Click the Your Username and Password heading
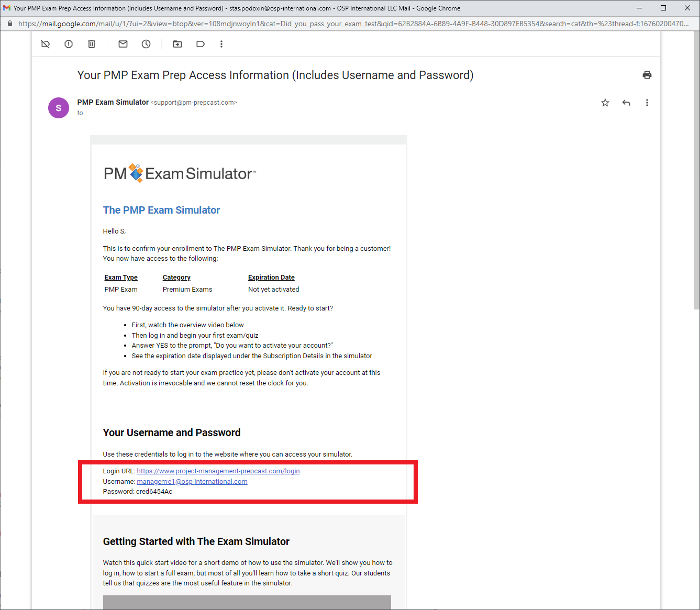The height and width of the screenshot is (610, 700). [172, 432]
